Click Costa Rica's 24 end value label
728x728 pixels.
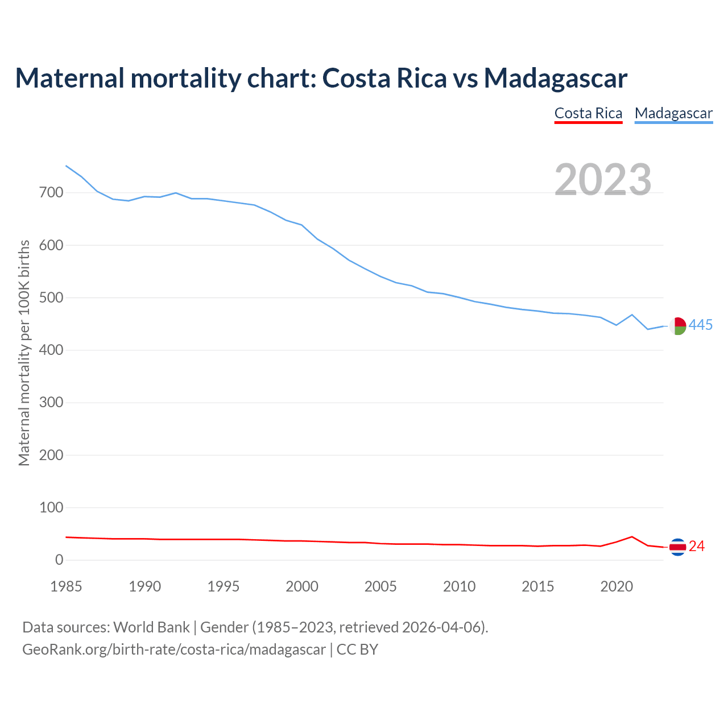coord(697,547)
